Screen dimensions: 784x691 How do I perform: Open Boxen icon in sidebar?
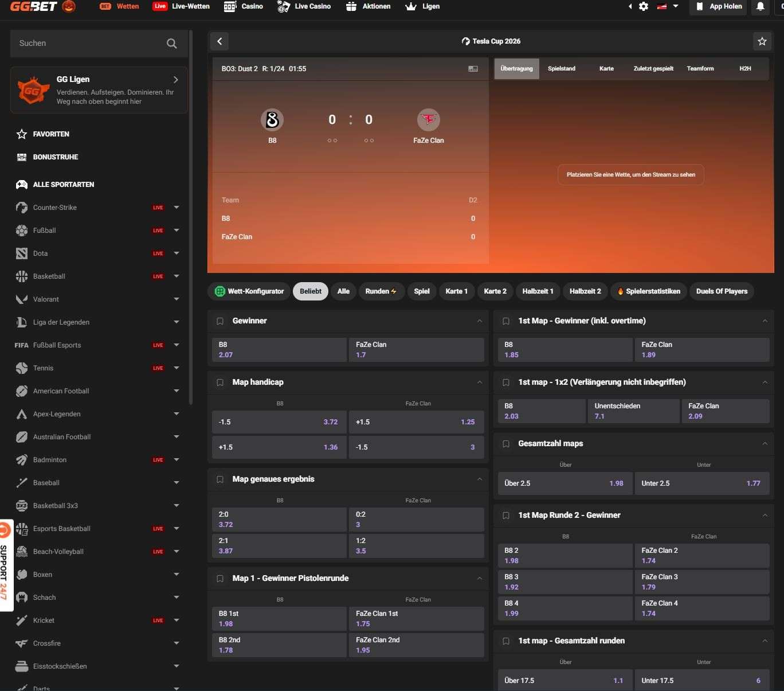point(22,575)
